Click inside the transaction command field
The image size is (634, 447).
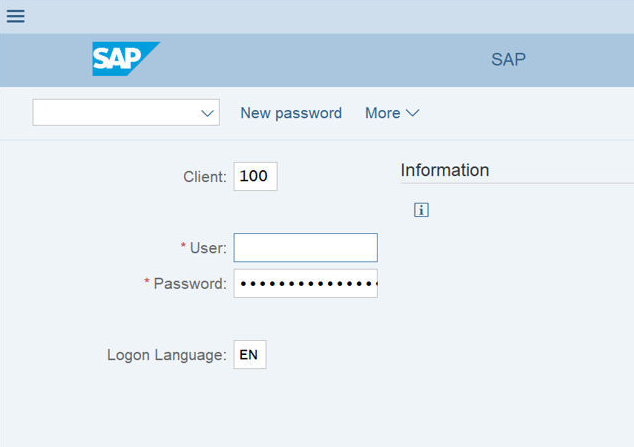pyautogui.click(x=115, y=113)
